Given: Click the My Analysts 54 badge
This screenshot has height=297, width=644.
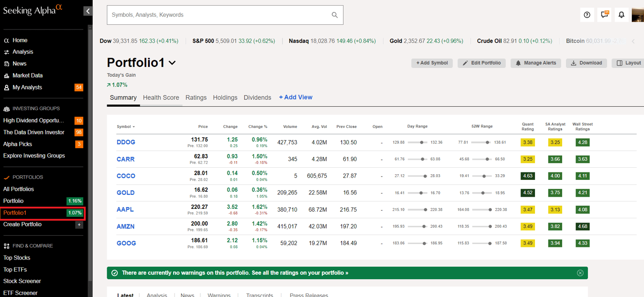Looking at the screenshot, I should pos(79,88).
